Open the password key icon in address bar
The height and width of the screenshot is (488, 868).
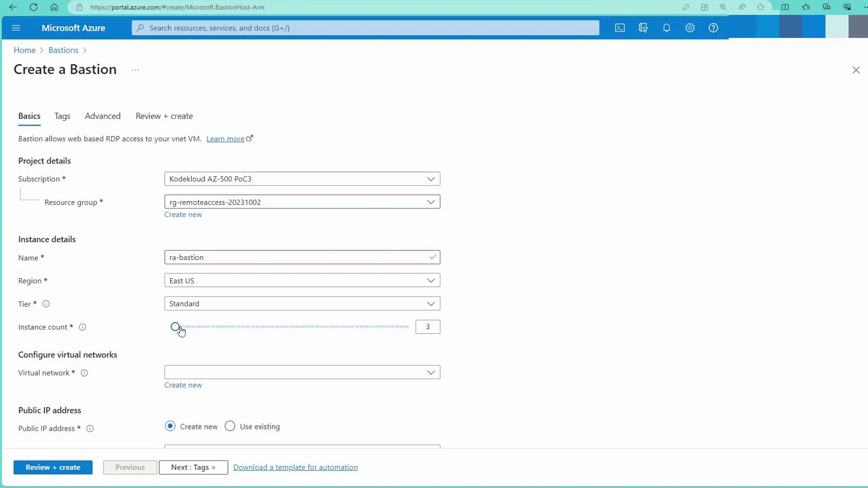coord(686,7)
